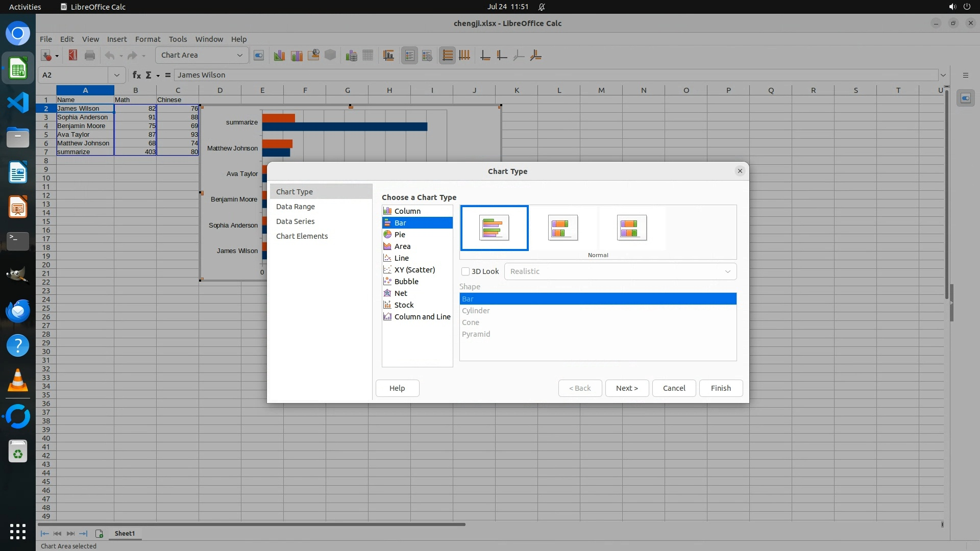980x551 pixels.
Task: Click the Format Selection toolbar icon
Action: (x=259, y=56)
